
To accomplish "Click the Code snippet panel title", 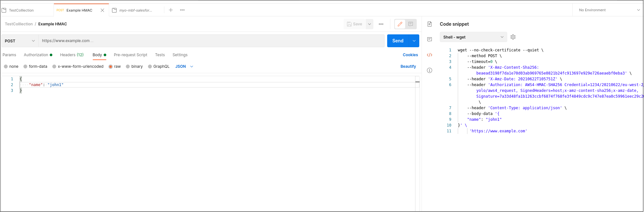I will click(454, 24).
